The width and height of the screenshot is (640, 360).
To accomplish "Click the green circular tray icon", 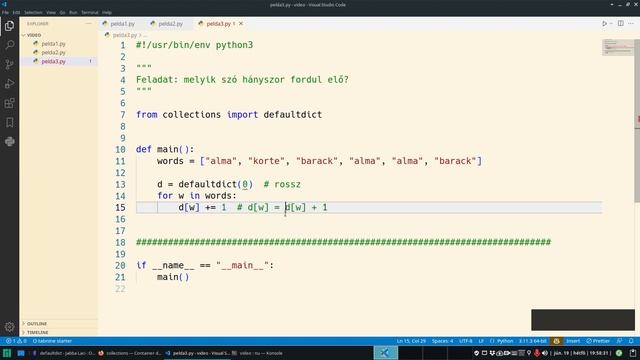I will pos(619,353).
